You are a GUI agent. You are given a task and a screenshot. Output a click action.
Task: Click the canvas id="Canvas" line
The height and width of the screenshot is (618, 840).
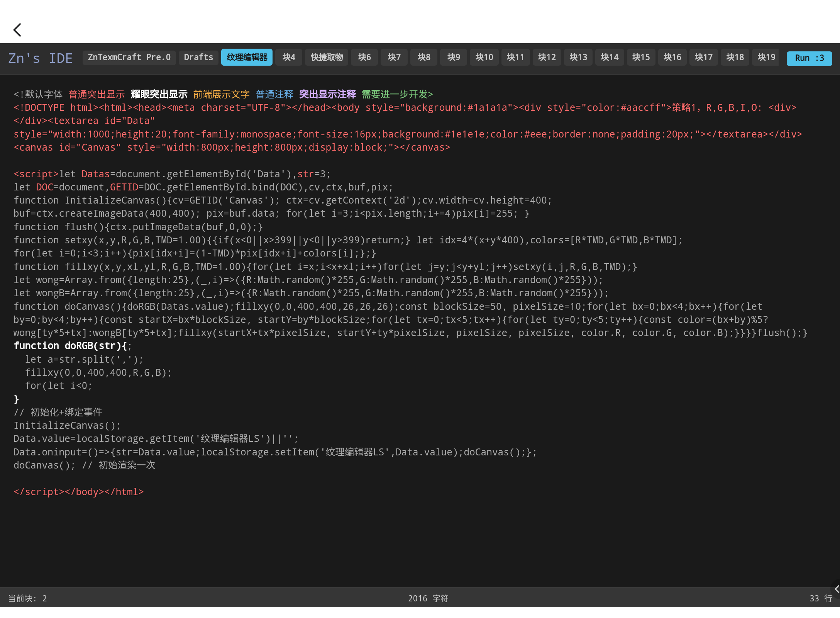pyautogui.click(x=232, y=147)
